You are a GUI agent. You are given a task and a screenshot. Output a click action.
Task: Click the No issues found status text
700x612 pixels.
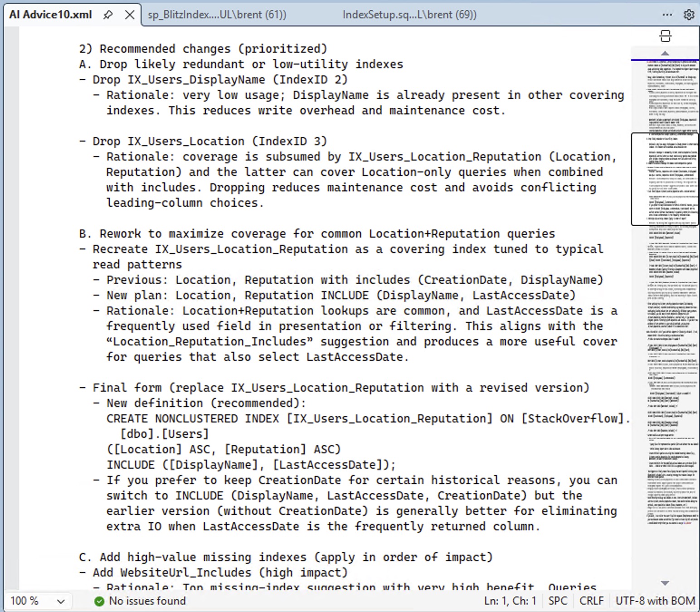(x=147, y=601)
